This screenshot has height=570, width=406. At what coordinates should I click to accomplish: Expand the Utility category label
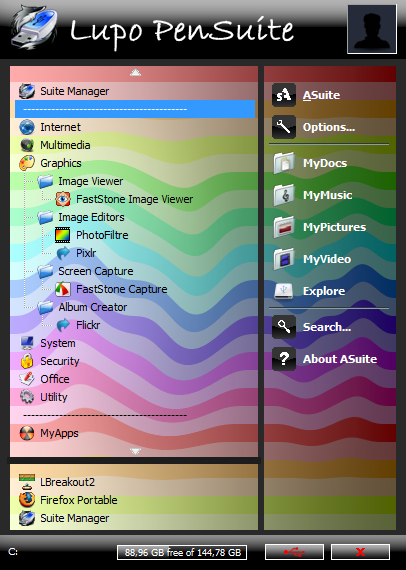coord(54,397)
